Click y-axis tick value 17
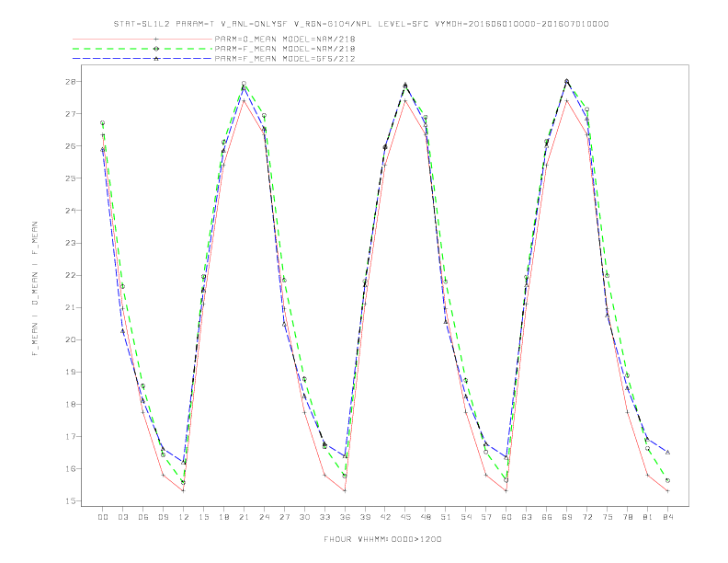 pos(70,437)
